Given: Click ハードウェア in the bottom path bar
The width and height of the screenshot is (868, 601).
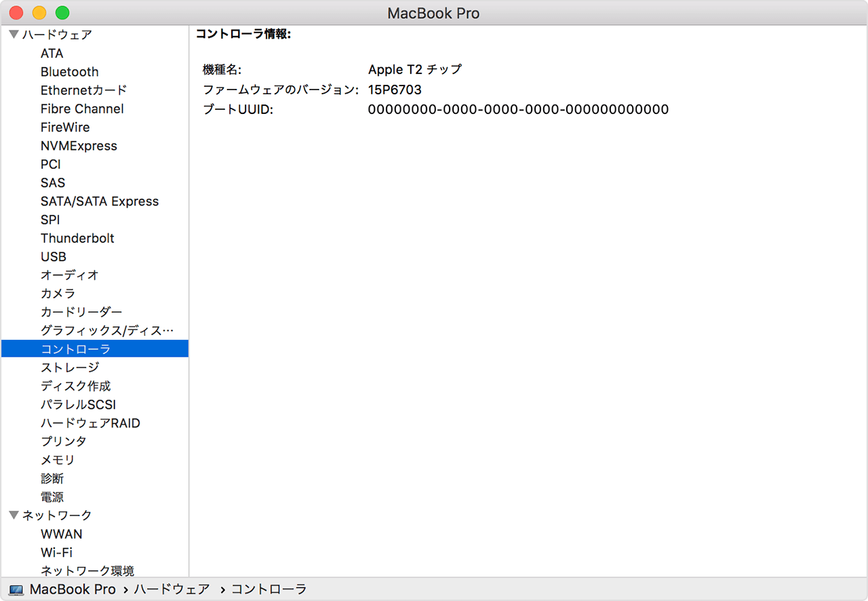Looking at the screenshot, I should coord(172,589).
